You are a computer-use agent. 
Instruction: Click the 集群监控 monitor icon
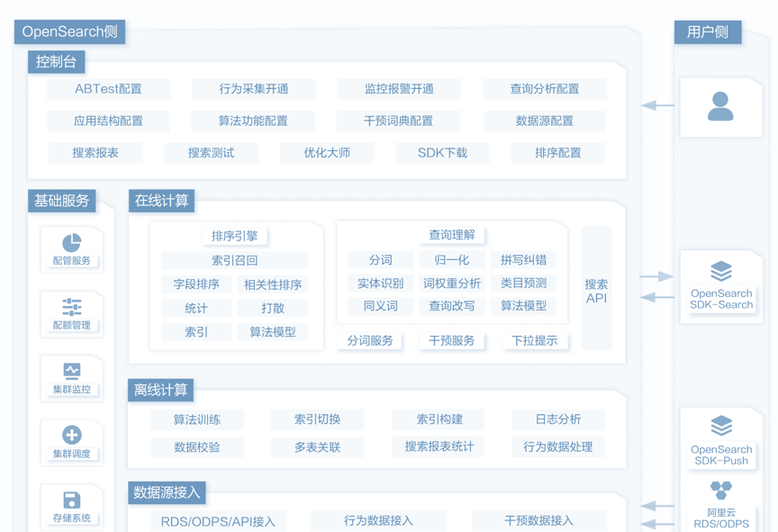(x=71, y=371)
